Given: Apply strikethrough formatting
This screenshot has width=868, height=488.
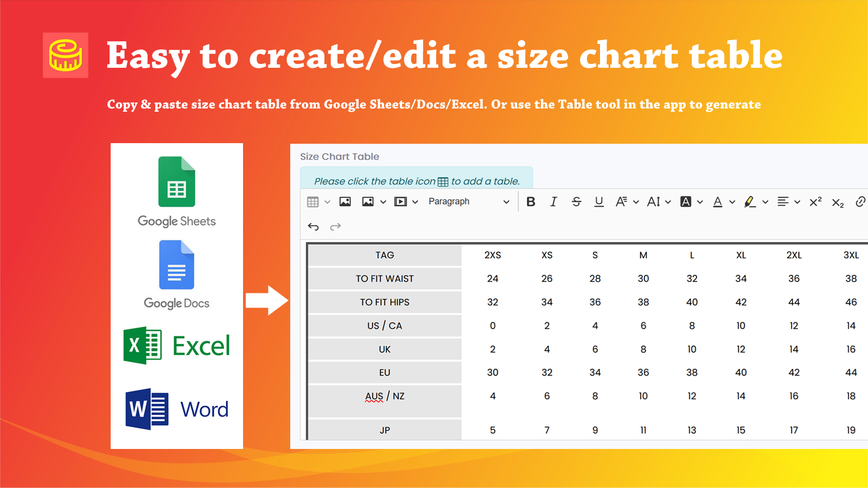Looking at the screenshot, I should point(577,201).
